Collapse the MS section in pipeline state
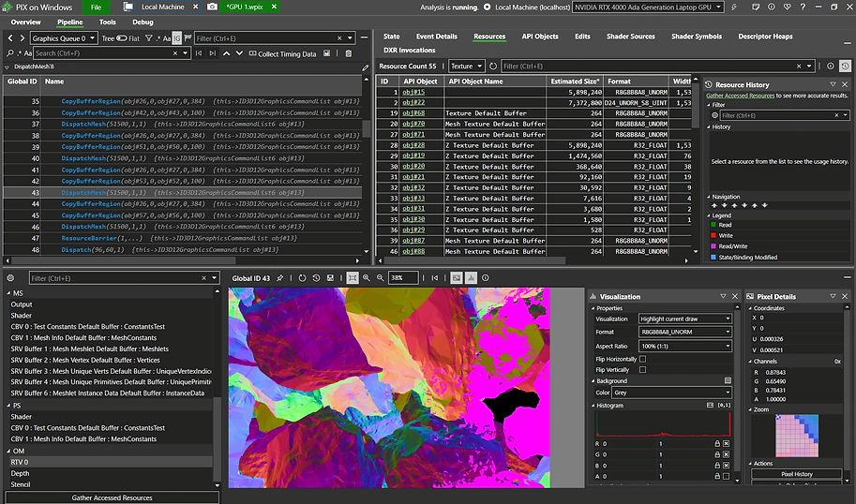Screen dimensions: 856x504 pyautogui.click(x=8, y=293)
